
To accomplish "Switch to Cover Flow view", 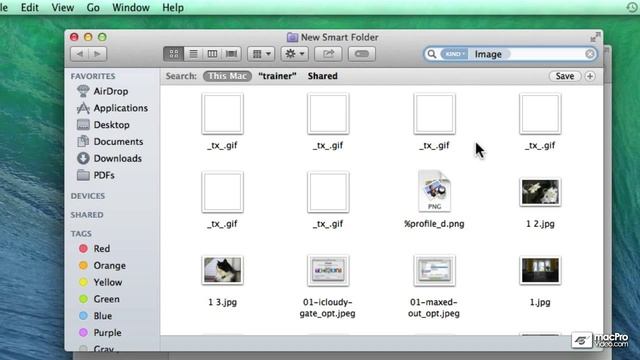I will click(231, 54).
